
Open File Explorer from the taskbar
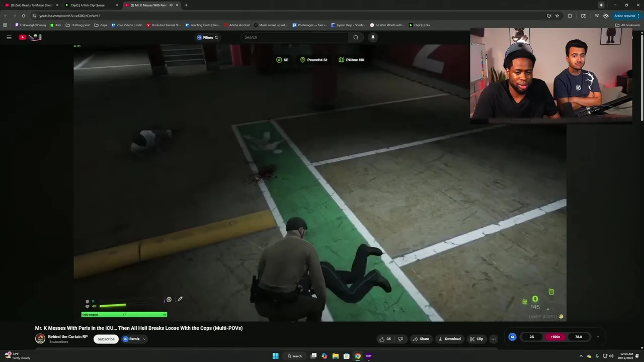pyautogui.click(x=335, y=356)
